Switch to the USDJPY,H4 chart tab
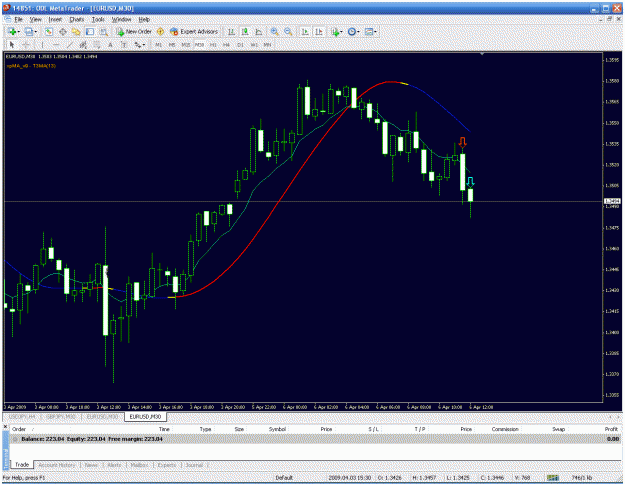Screen dimensions: 625x484 (22, 417)
